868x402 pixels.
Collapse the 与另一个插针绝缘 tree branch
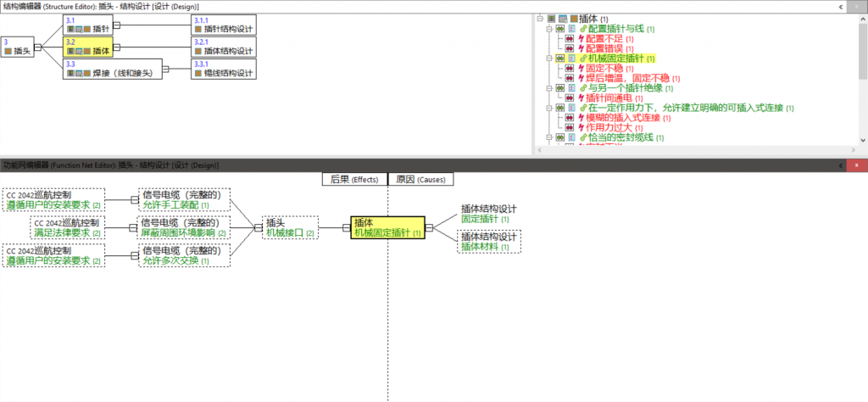click(548, 88)
